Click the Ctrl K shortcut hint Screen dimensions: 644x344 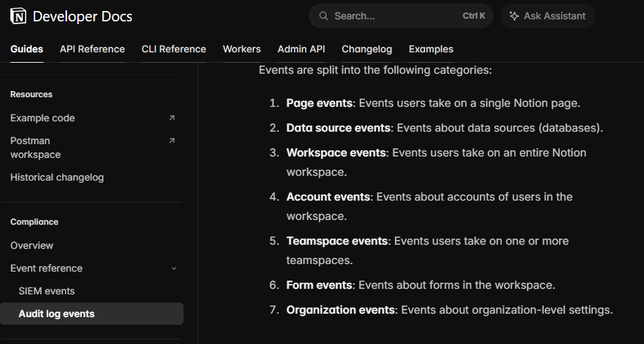point(474,16)
